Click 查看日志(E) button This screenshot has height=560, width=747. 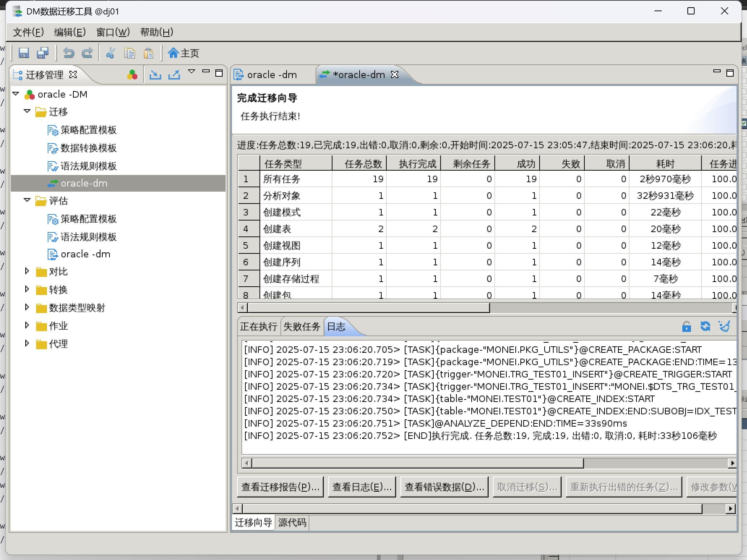362,487
